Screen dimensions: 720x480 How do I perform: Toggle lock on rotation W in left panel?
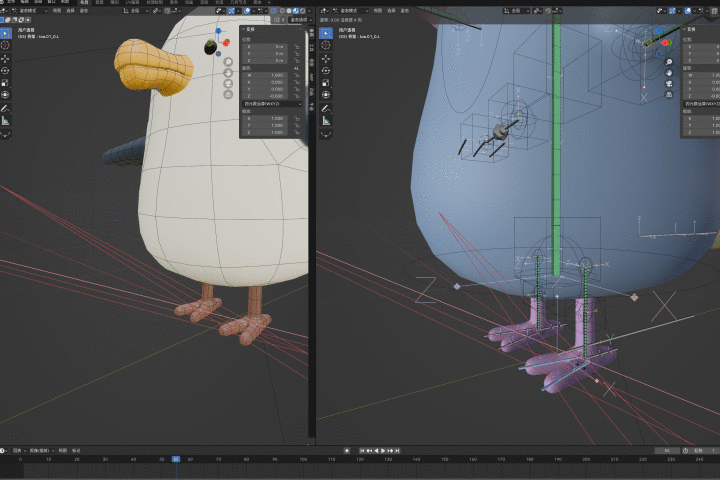click(297, 75)
